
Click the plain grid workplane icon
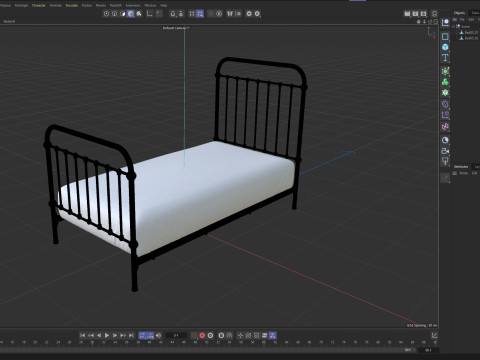coord(192,14)
